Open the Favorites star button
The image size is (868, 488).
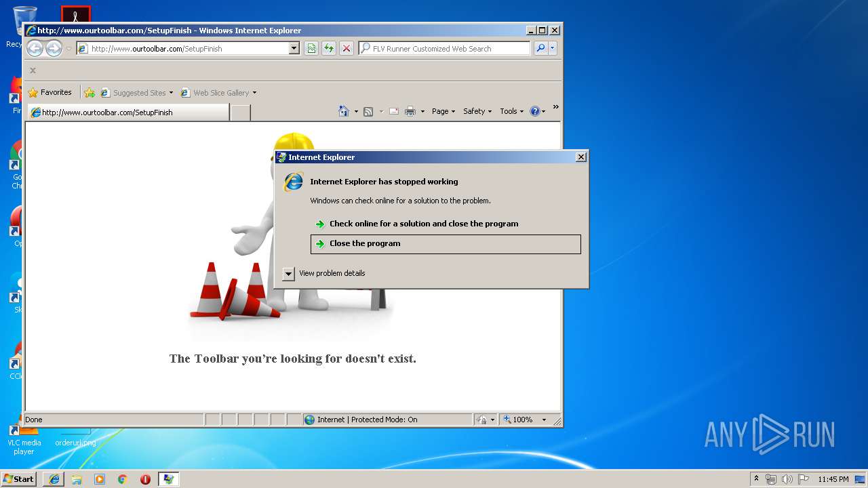tap(50, 92)
